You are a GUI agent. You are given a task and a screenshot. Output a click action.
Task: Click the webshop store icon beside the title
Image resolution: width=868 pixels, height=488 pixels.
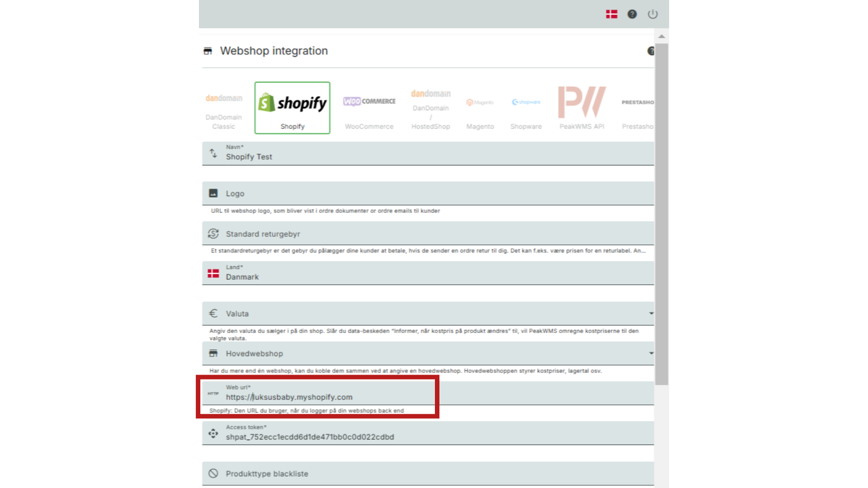click(208, 51)
